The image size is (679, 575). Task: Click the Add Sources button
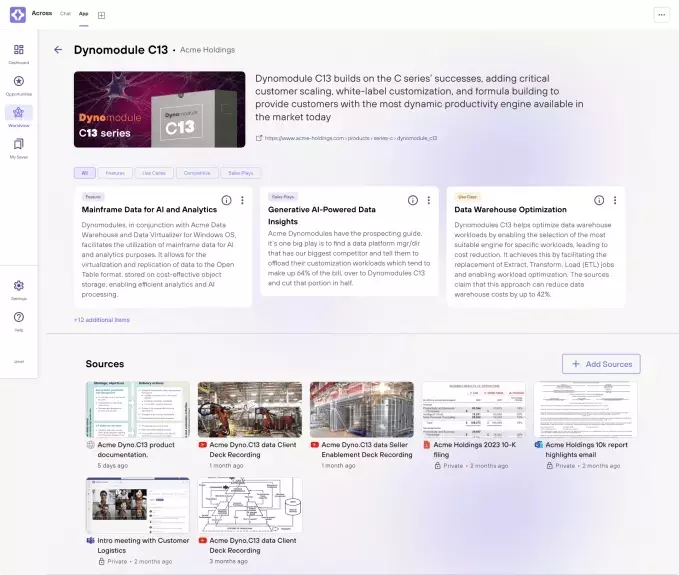[601, 364]
